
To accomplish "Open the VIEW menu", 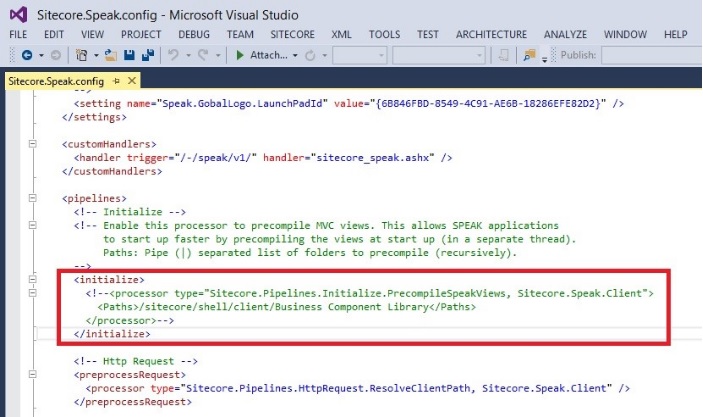I will 92,35.
